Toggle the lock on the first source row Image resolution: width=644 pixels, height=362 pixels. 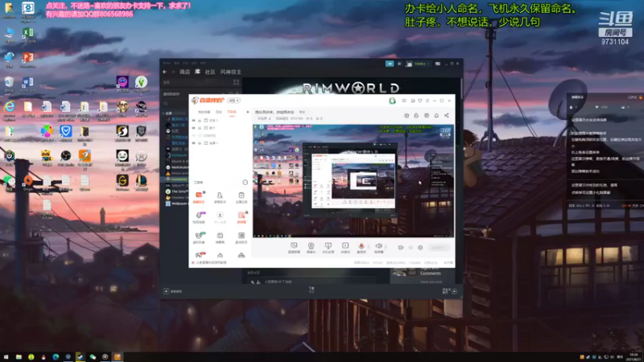point(200,120)
